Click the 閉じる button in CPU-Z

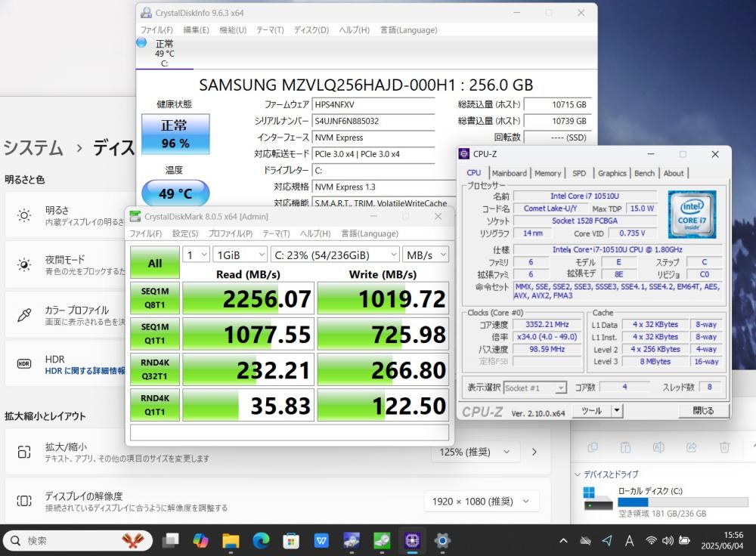703,410
